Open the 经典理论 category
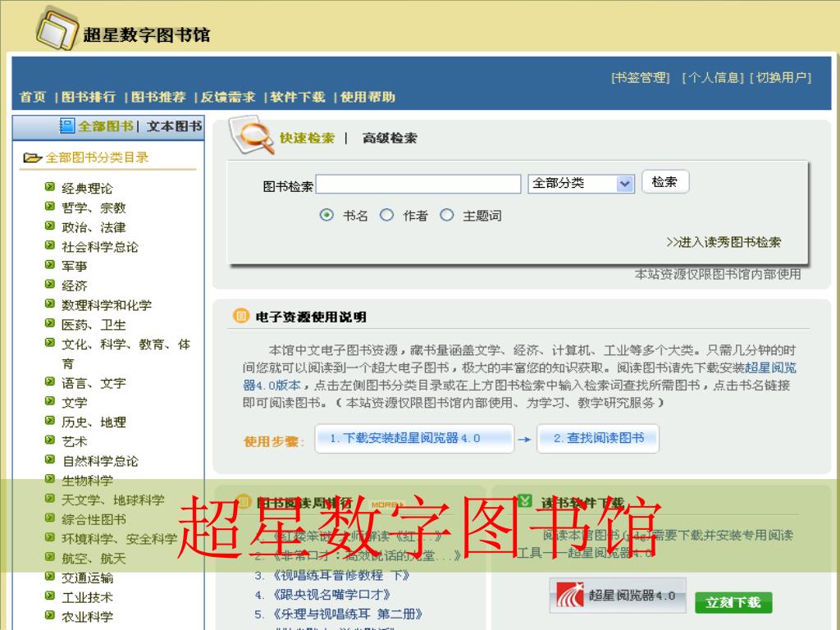This screenshot has width=840, height=630. point(87,188)
